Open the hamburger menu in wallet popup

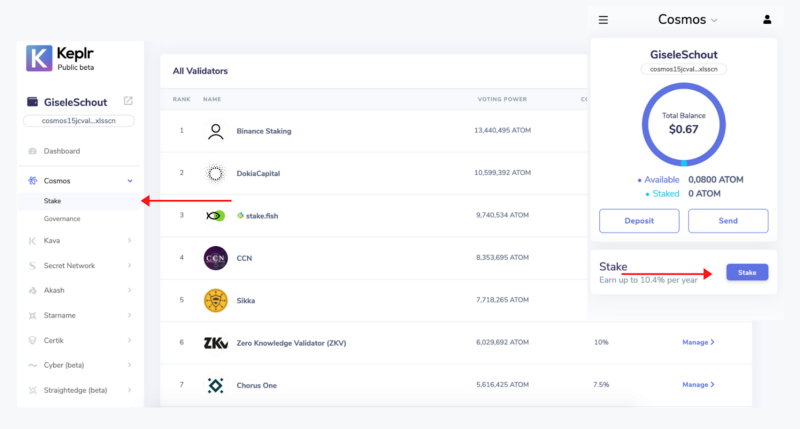(603, 20)
